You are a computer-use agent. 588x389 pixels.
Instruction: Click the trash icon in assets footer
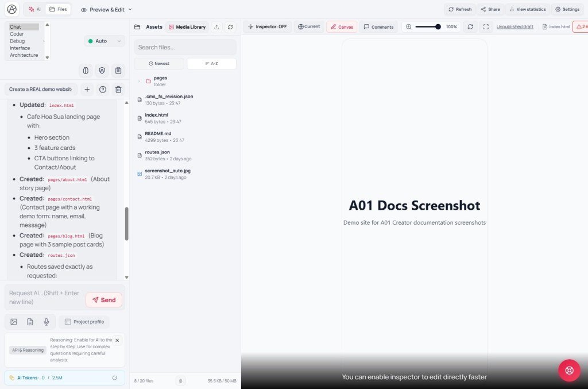click(x=180, y=381)
